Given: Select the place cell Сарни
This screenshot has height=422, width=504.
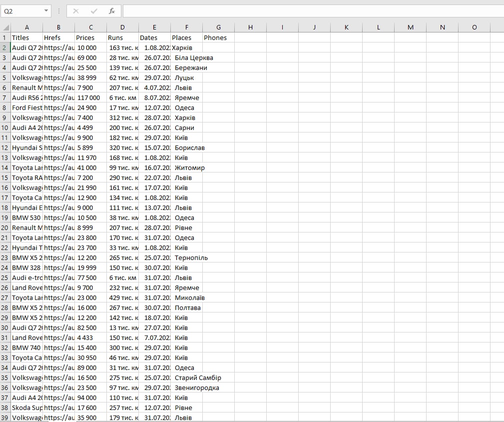Looking at the screenshot, I should tap(186, 127).
